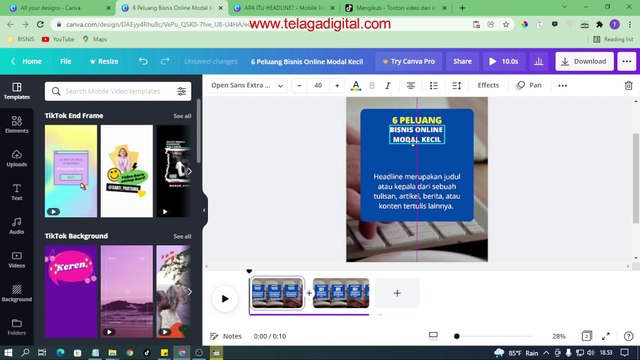Switch to the Mengikuti TikTok browser tab
Viewport: 640px width, 360px height.
pos(396,8)
